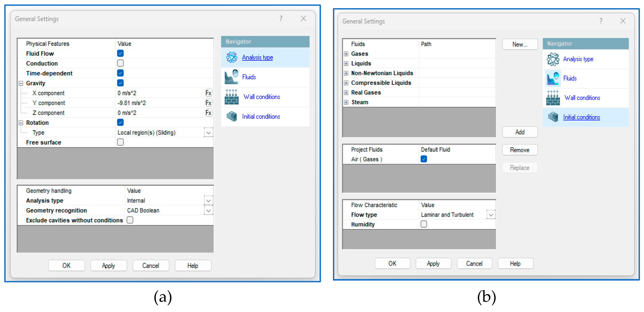Enable the Humidity checkbox
Viewport: 644px width, 312px height.
pos(424,224)
